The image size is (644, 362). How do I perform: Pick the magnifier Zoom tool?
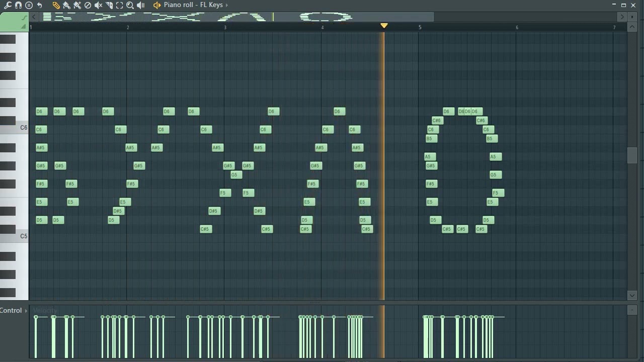coord(130,5)
